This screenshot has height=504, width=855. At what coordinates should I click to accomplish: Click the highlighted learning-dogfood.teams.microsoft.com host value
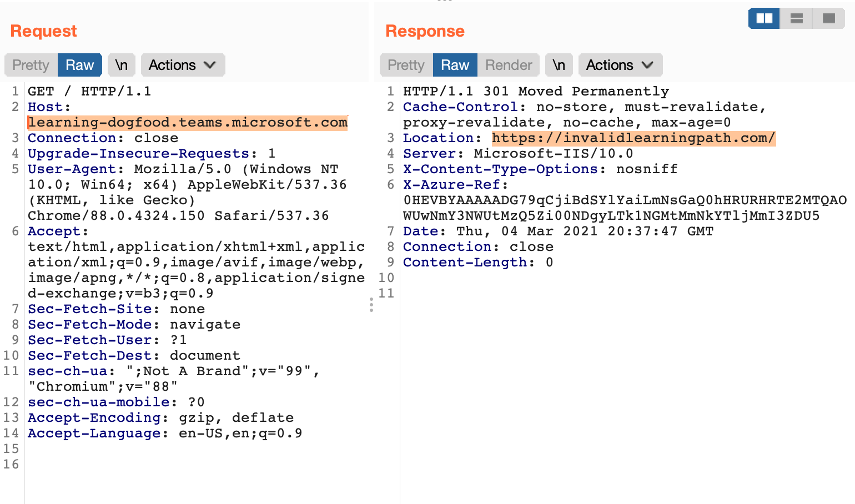pos(188,122)
